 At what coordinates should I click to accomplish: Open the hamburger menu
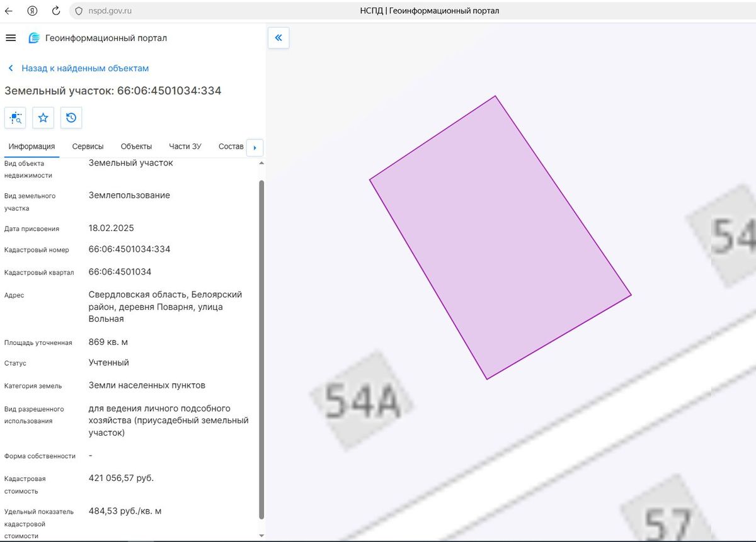10,38
